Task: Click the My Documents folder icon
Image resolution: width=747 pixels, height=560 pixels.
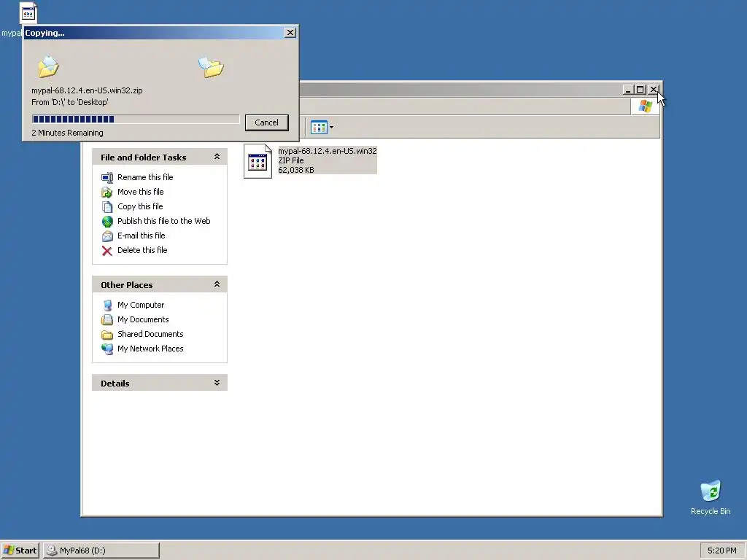Action: pos(107,320)
